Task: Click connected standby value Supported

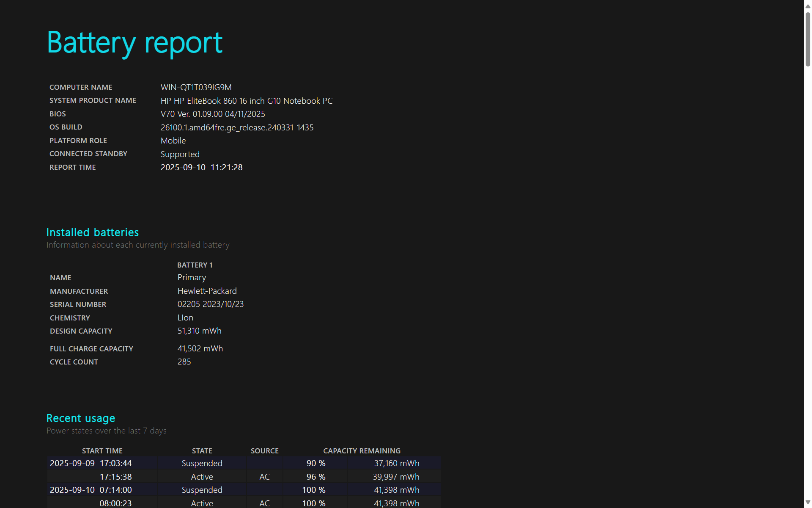Action: click(180, 154)
